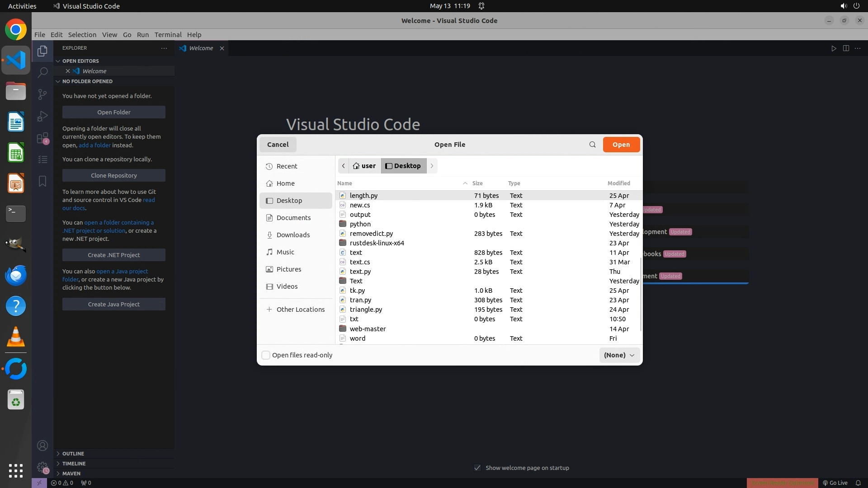Click Go Live in the status bar
This screenshot has height=488, width=868.
(835, 483)
